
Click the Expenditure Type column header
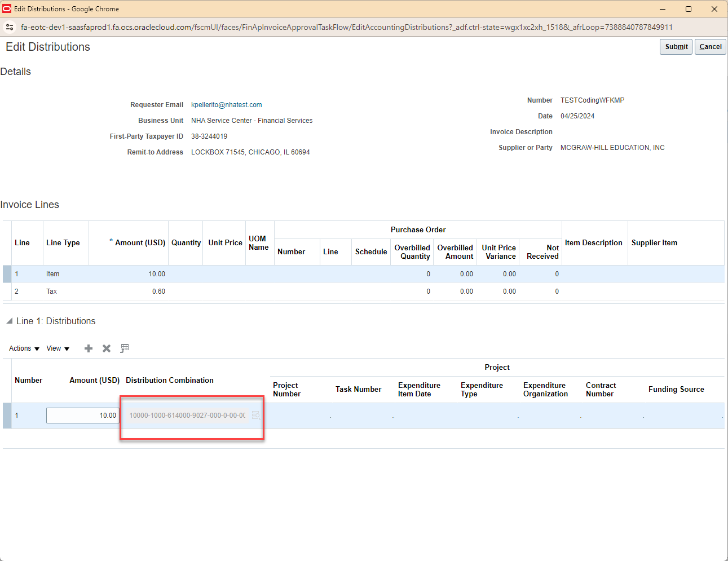point(482,390)
